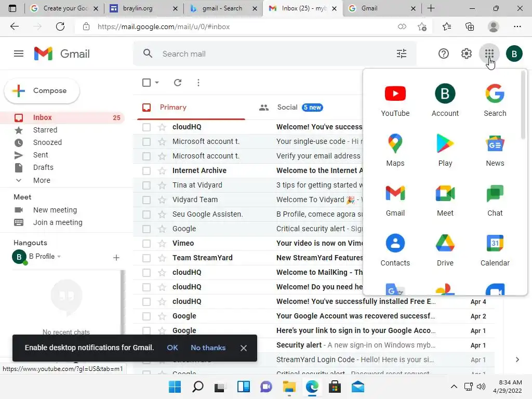The image size is (532, 399).
Task: Click the apps panel scrollbar
Action: 523,105
